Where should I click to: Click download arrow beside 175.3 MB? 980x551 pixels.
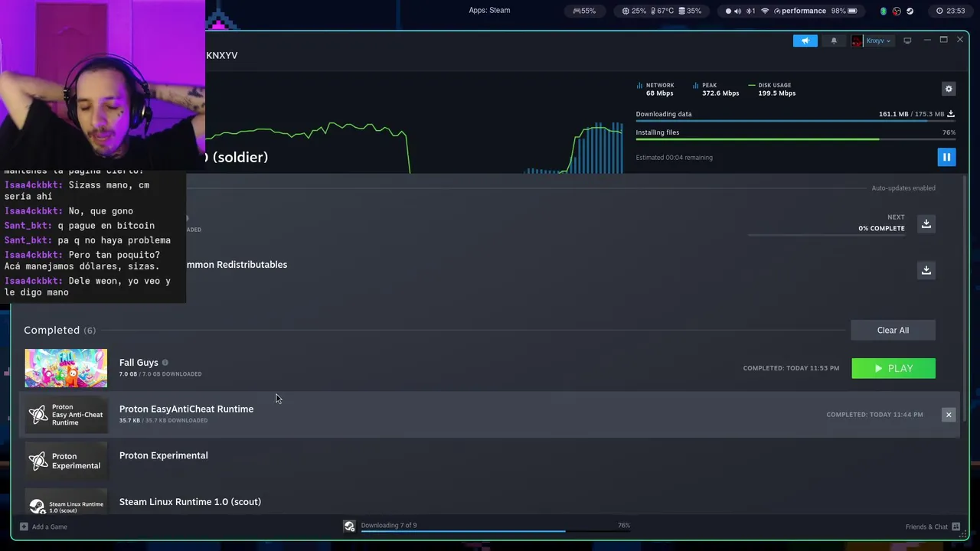(951, 114)
